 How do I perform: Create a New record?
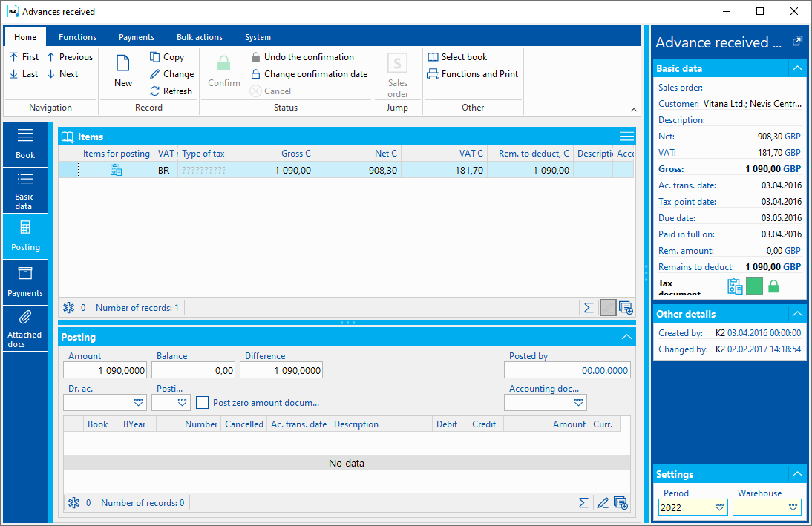tap(123, 71)
